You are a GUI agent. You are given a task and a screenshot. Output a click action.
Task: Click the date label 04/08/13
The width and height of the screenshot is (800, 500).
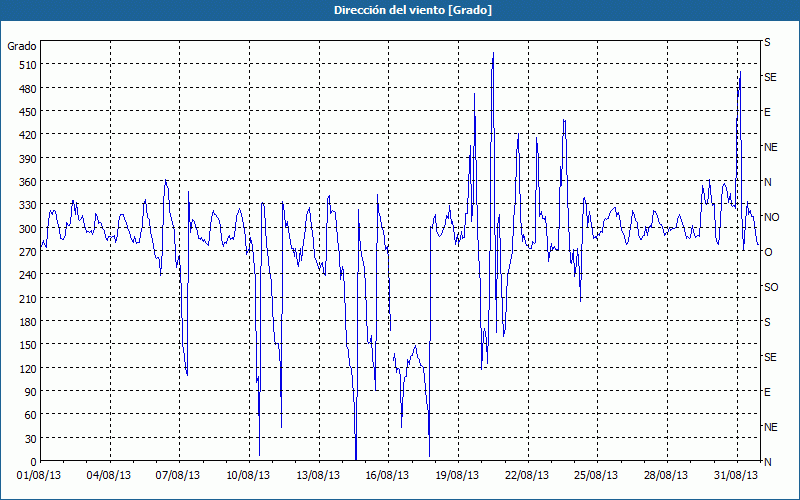coord(109,476)
